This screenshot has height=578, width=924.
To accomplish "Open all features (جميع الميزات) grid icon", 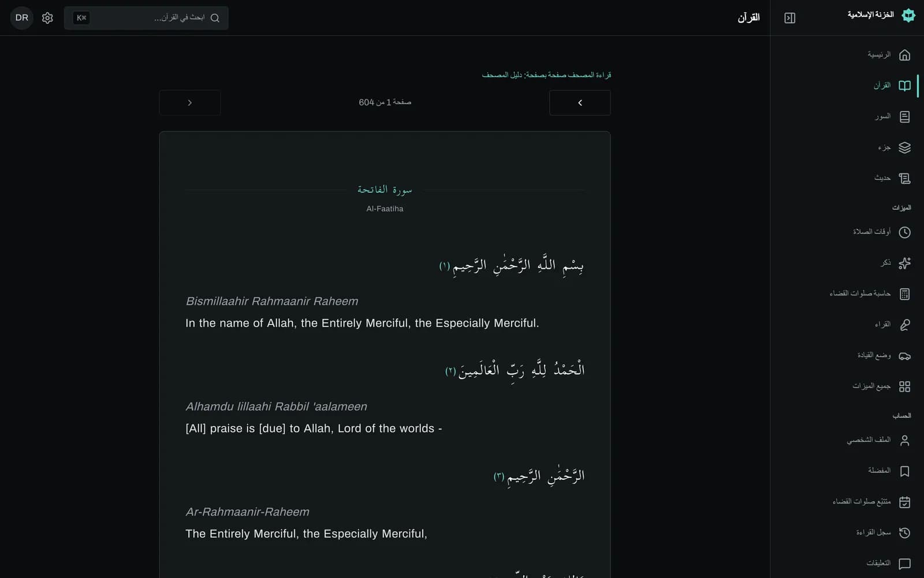I will (x=904, y=386).
